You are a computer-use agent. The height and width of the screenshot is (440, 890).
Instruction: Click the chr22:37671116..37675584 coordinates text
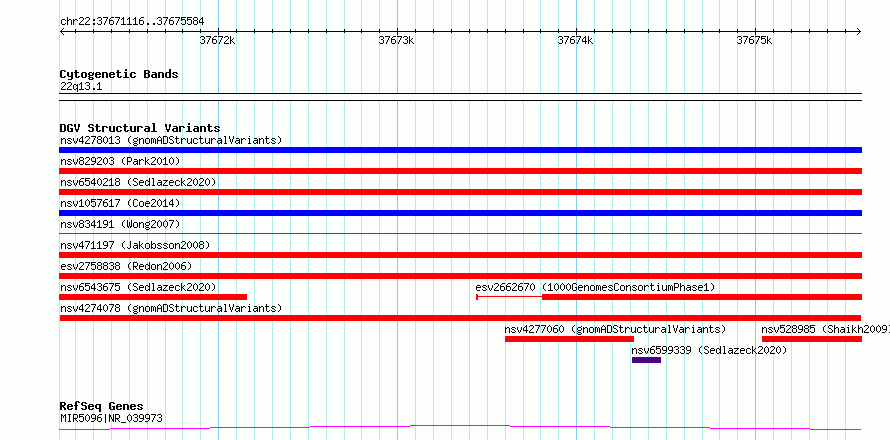pos(132,22)
